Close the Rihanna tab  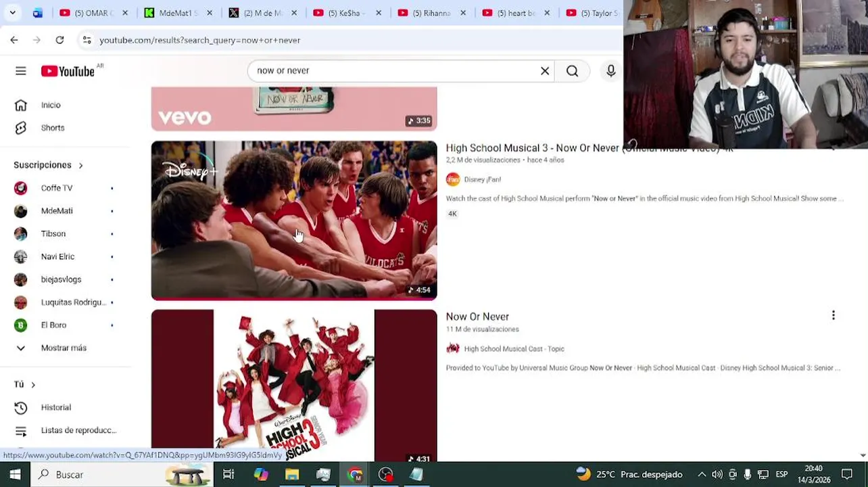462,13
